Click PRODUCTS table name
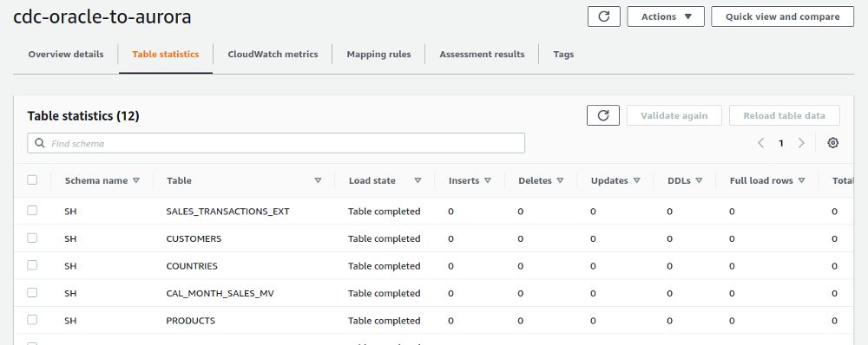Viewport: 868px width, 345px height. coord(190,321)
